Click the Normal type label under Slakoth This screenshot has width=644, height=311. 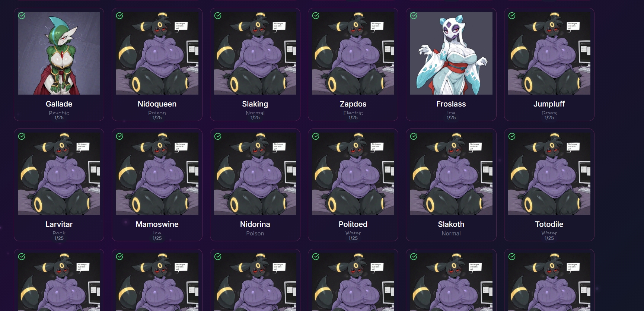pyautogui.click(x=451, y=234)
